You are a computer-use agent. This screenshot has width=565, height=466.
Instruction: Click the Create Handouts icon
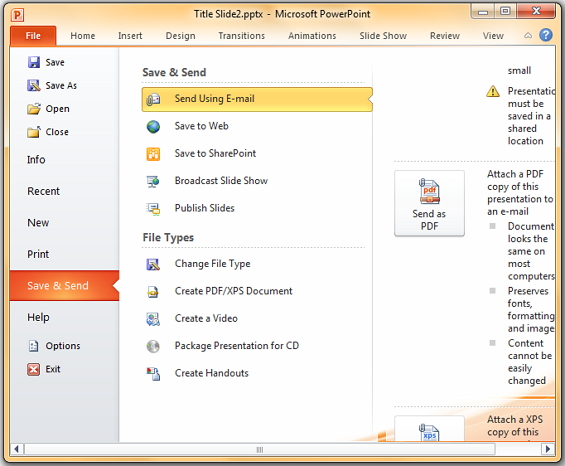click(x=153, y=374)
